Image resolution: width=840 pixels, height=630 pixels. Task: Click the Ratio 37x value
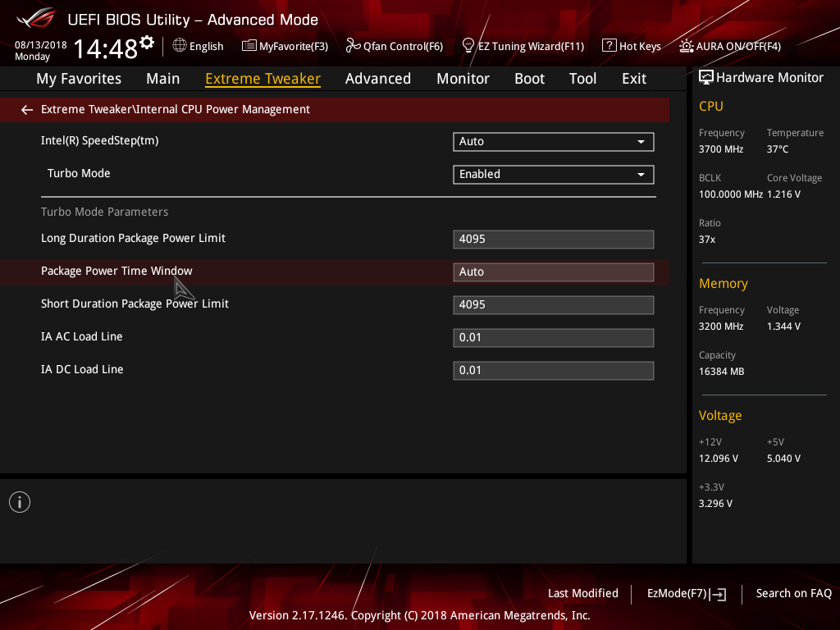click(x=706, y=240)
